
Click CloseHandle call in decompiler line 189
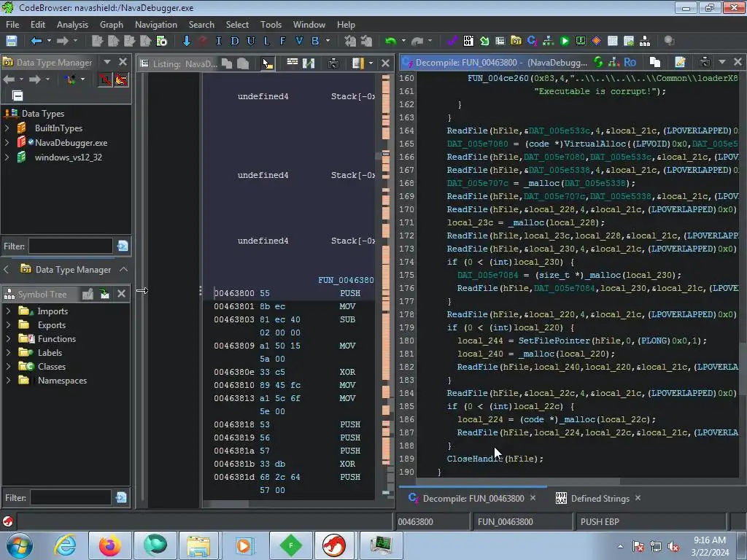point(474,459)
